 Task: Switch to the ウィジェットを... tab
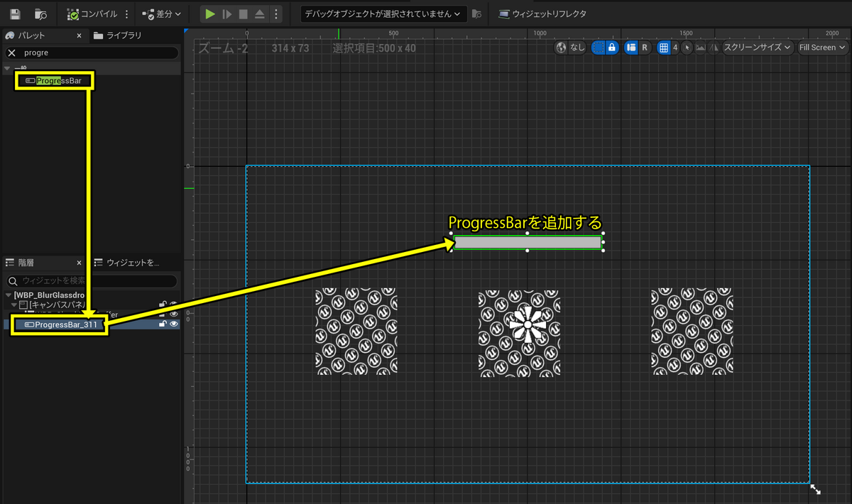click(128, 263)
